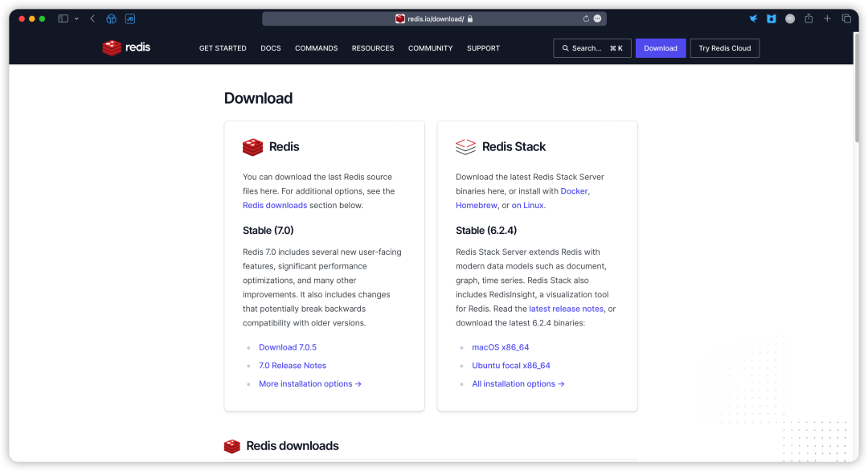This screenshot has width=868, height=471.
Task: Open the Safari share menu
Action: coord(809,18)
